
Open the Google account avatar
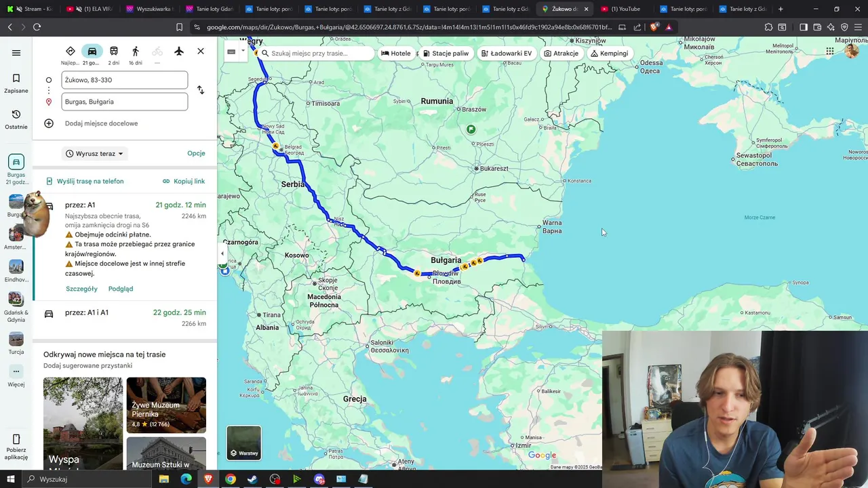pos(852,51)
